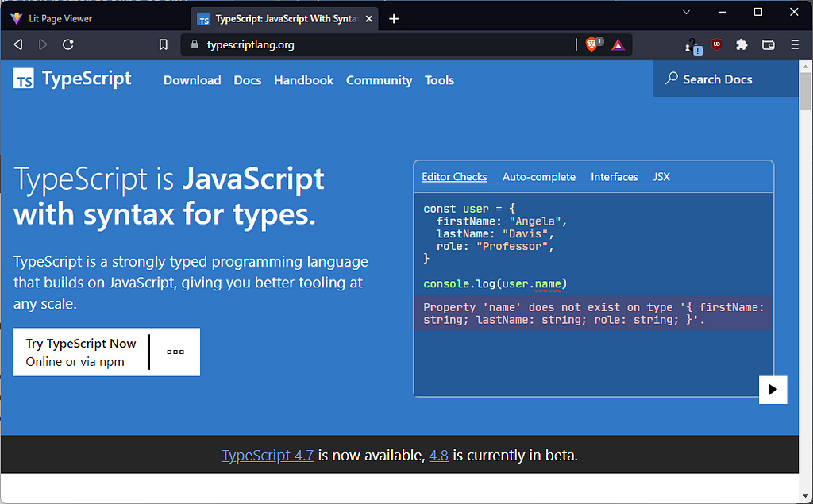The height and width of the screenshot is (504, 813).
Task: Select the Auto-complete example tab
Action: tap(539, 177)
